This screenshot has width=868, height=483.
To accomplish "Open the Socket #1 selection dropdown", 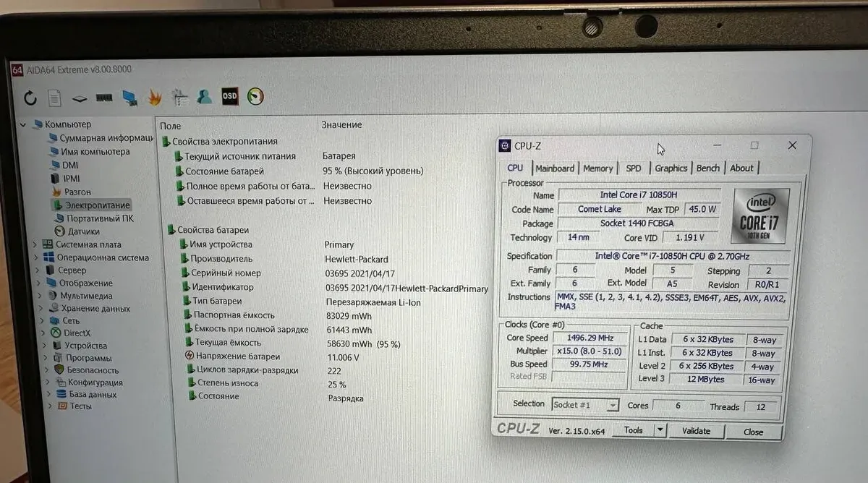I will point(613,406).
